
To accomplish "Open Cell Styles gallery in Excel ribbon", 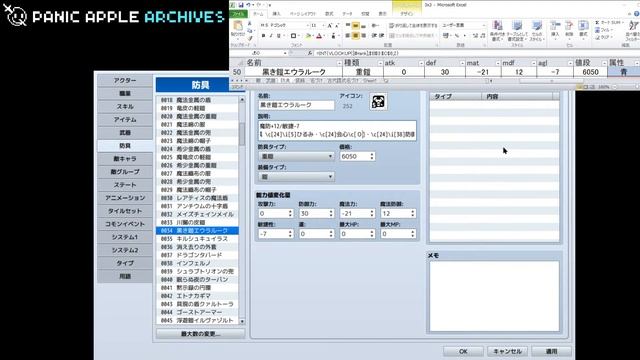I will point(537,31).
